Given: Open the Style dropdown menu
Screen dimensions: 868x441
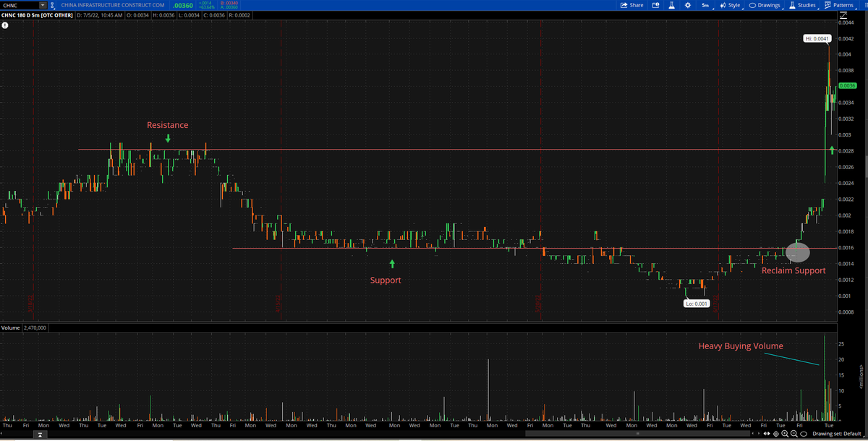Looking at the screenshot, I should [731, 5].
